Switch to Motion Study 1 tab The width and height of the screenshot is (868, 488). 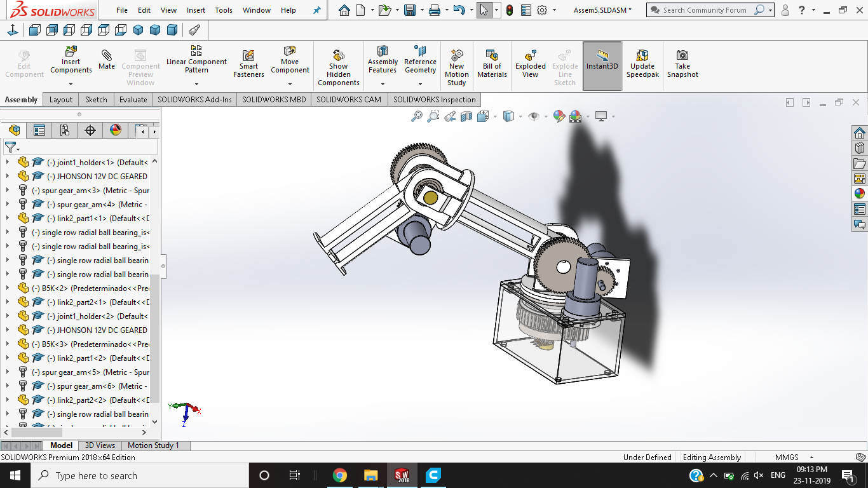[x=153, y=445]
